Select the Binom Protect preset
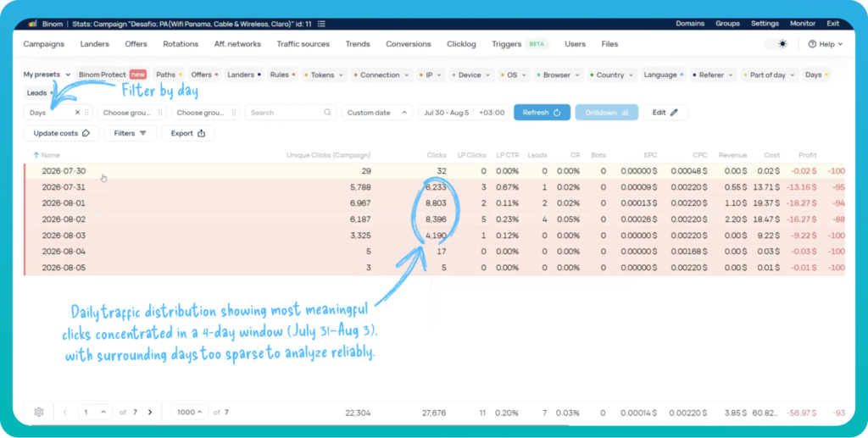Image resolution: width=868 pixels, height=438 pixels. pyautogui.click(x=113, y=75)
